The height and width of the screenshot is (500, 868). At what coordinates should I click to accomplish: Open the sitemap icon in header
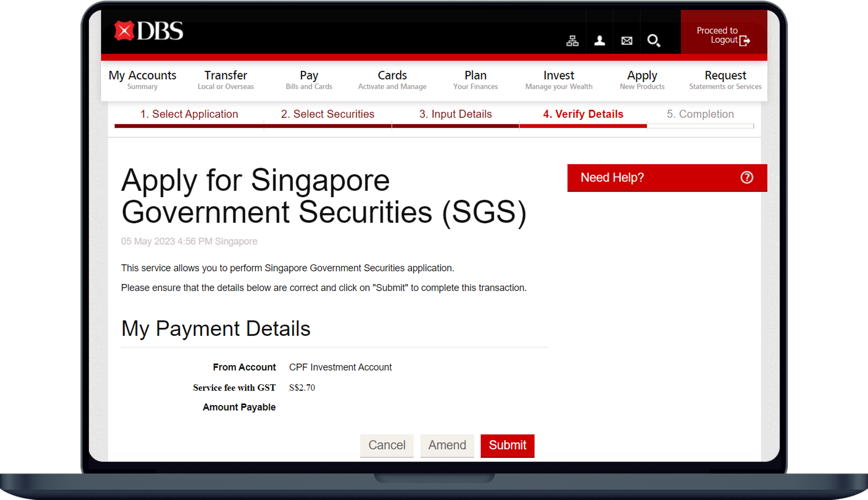click(x=572, y=41)
